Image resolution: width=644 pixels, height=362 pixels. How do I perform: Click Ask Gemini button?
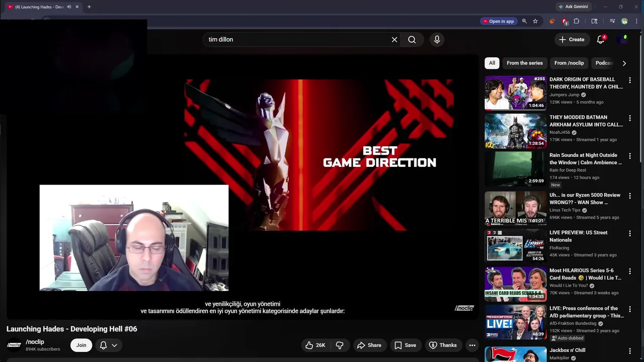pos(573,7)
